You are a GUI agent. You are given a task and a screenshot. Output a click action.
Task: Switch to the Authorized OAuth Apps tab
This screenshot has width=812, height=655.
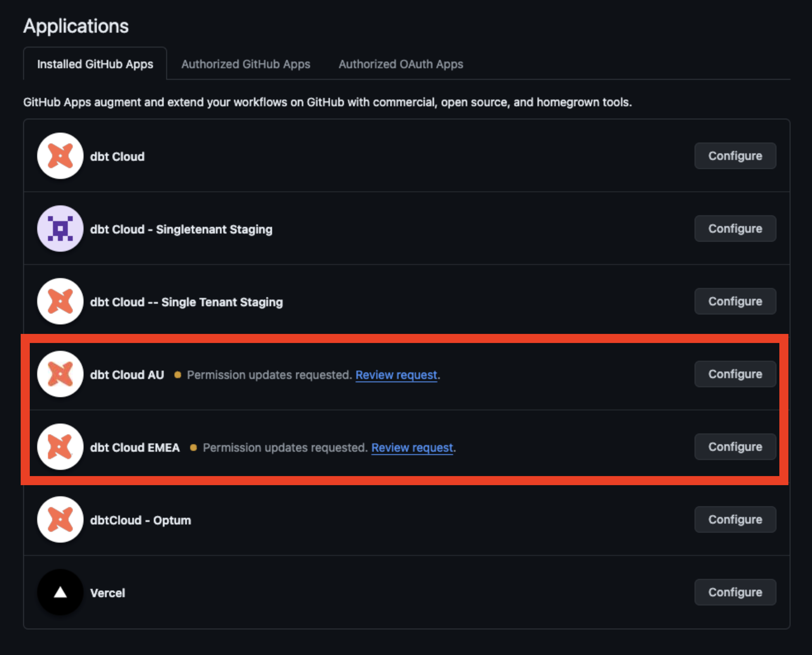[x=401, y=64]
